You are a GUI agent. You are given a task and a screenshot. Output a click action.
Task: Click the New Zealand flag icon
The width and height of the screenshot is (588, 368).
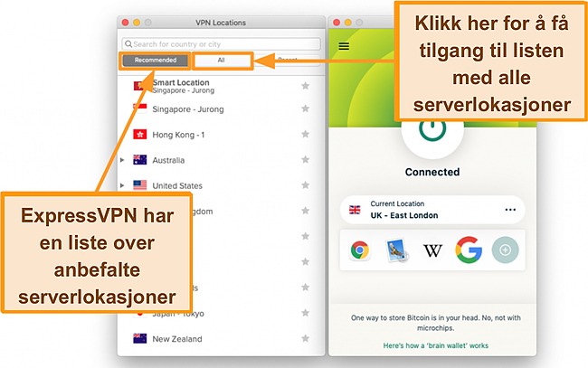pos(140,338)
